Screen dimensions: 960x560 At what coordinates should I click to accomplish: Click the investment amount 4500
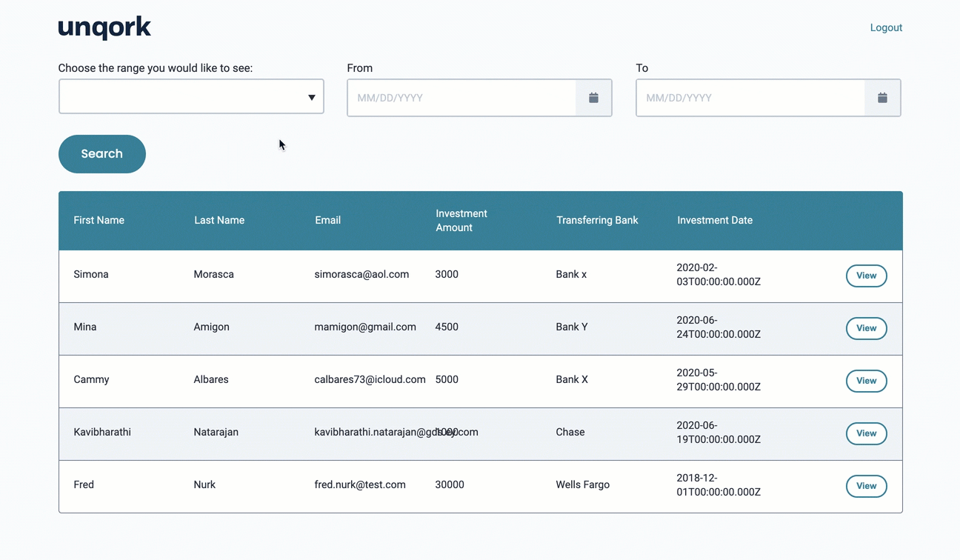click(x=447, y=327)
